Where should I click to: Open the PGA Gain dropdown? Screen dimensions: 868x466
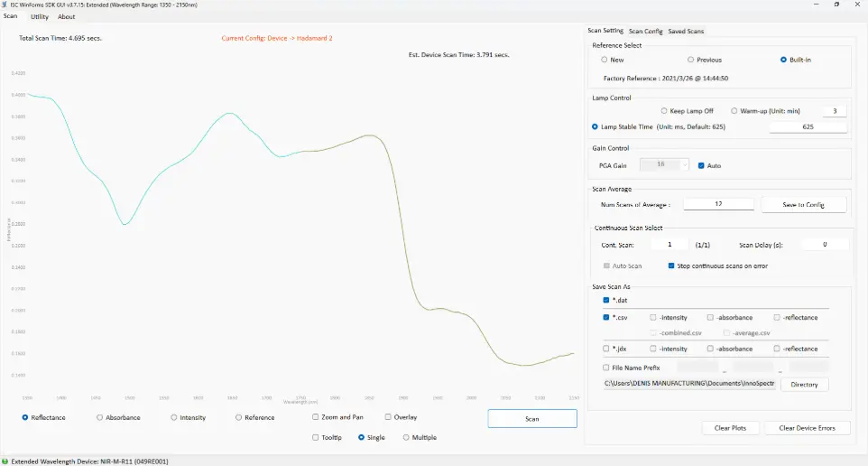click(x=666, y=164)
